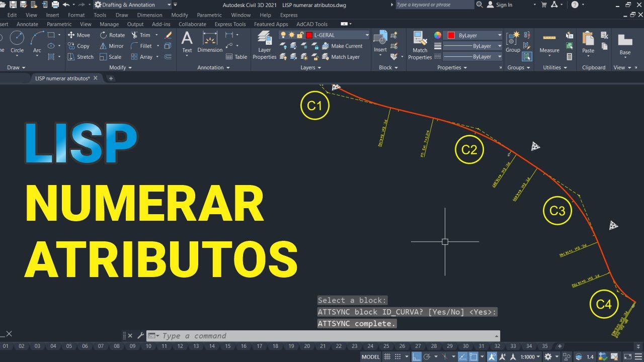Open the annotation scale 1:1000 dropdown
644x362 pixels.
click(530, 356)
